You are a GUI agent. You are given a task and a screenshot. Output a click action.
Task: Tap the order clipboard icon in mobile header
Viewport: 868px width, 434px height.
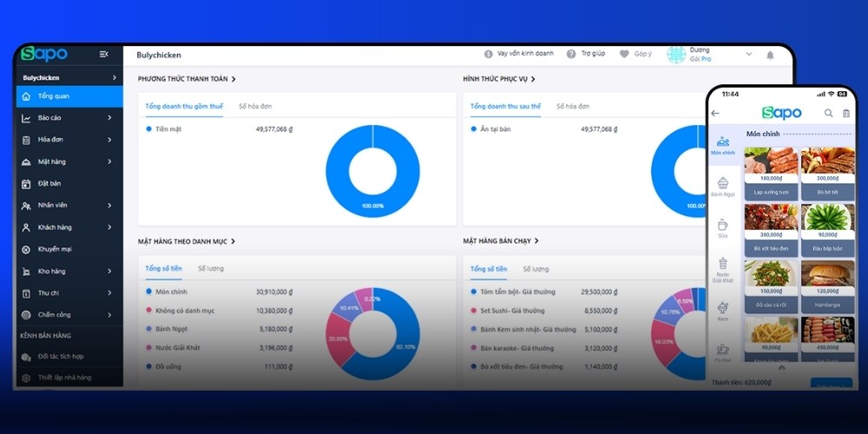[x=846, y=113]
